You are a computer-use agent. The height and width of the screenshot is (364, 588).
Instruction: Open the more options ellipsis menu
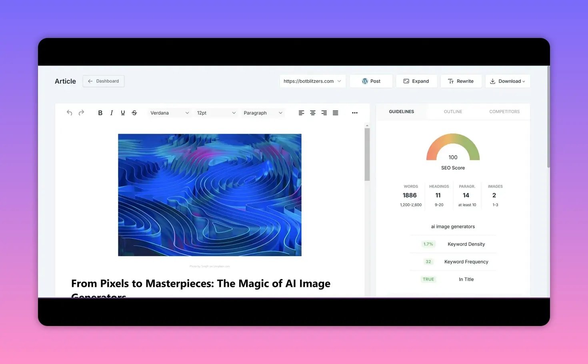(355, 113)
